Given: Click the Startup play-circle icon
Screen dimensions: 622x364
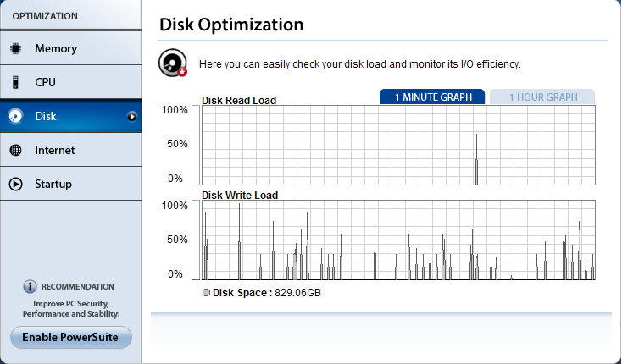Looking at the screenshot, I should tap(15, 184).
